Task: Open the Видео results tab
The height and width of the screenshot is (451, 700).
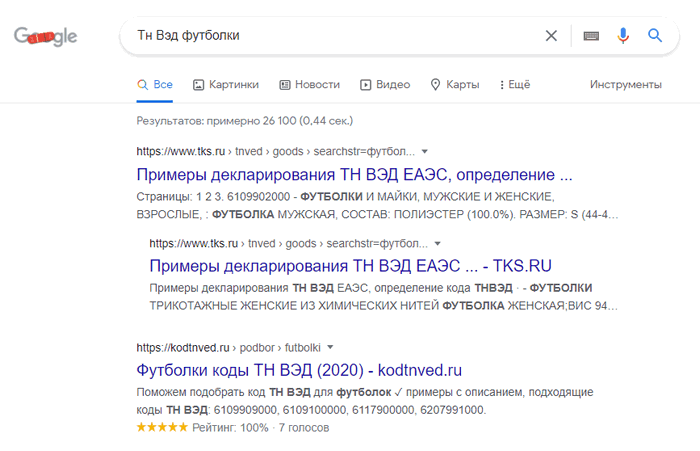Action: [384, 85]
